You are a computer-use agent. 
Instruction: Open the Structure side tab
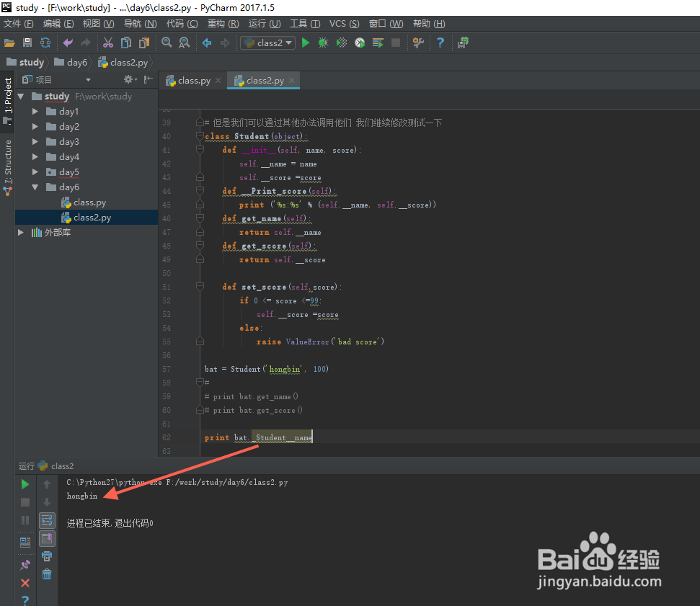[8, 167]
